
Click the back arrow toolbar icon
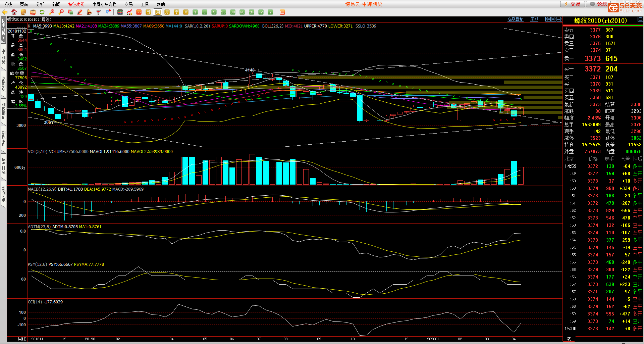coord(5,12)
